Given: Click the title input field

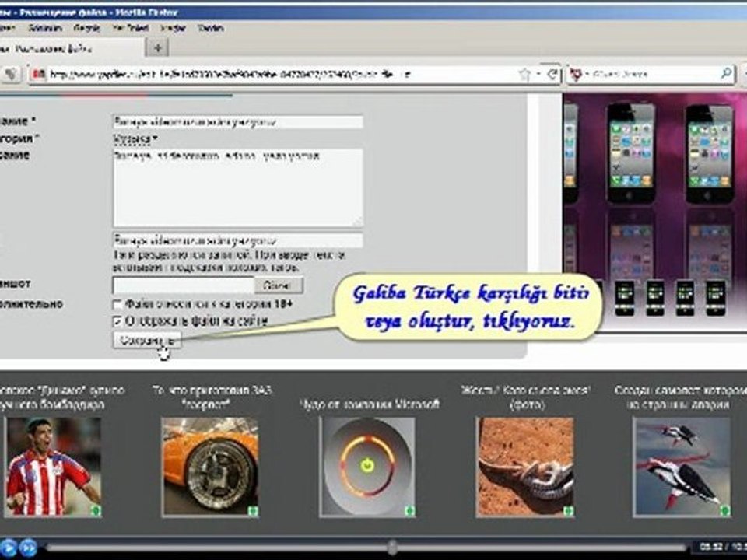Looking at the screenshot, I should click(x=238, y=122).
